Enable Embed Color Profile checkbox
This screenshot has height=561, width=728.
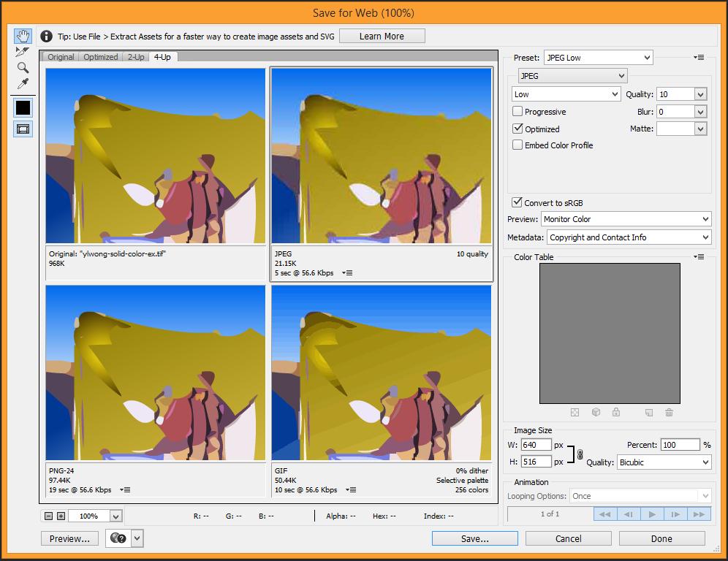point(517,145)
